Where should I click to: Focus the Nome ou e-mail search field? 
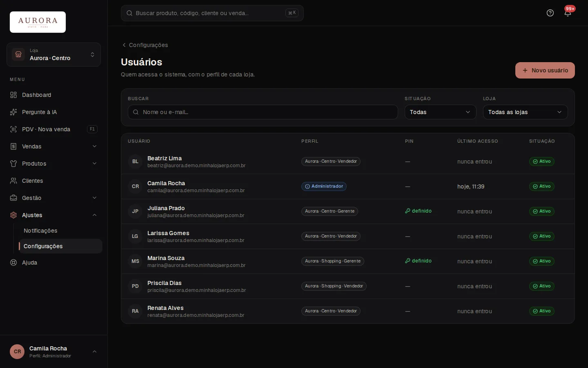(263, 112)
